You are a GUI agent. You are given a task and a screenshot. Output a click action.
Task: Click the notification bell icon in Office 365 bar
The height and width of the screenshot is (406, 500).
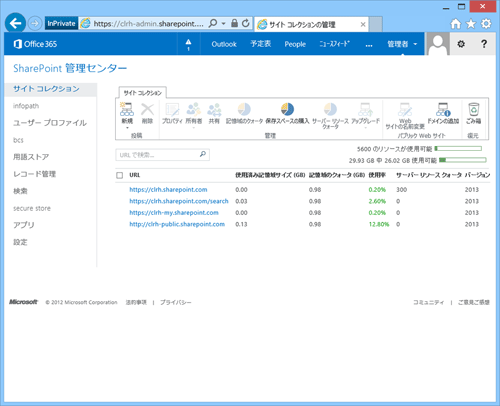(x=188, y=44)
